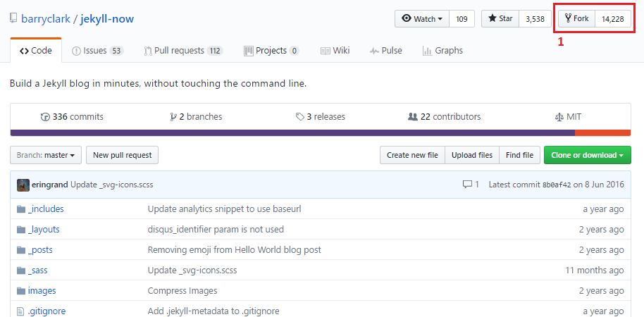Open the barryclark user profile link
The width and height of the screenshot is (644, 317).
pyautogui.click(x=46, y=19)
